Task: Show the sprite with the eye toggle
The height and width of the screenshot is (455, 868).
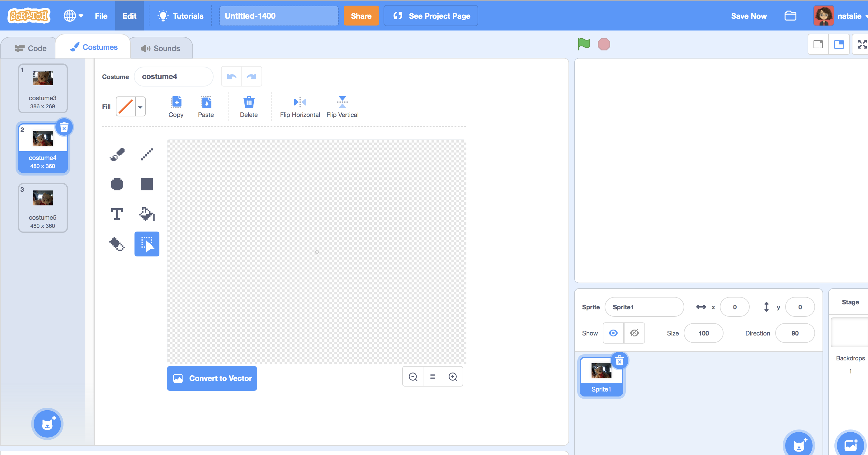Action: click(613, 333)
